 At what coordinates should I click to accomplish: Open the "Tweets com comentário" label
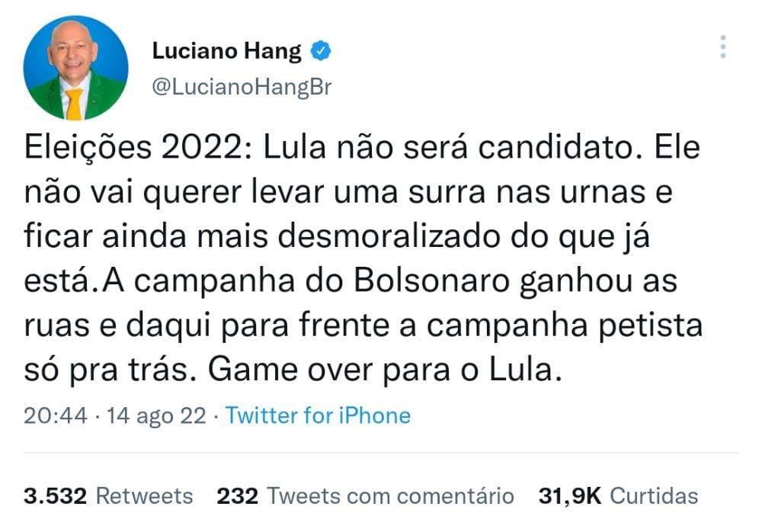coord(390,496)
